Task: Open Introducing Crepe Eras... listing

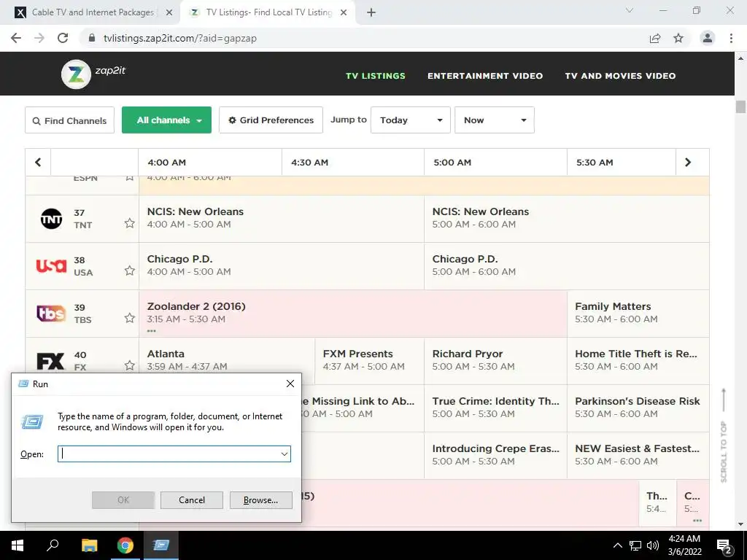Action: pyautogui.click(x=495, y=455)
